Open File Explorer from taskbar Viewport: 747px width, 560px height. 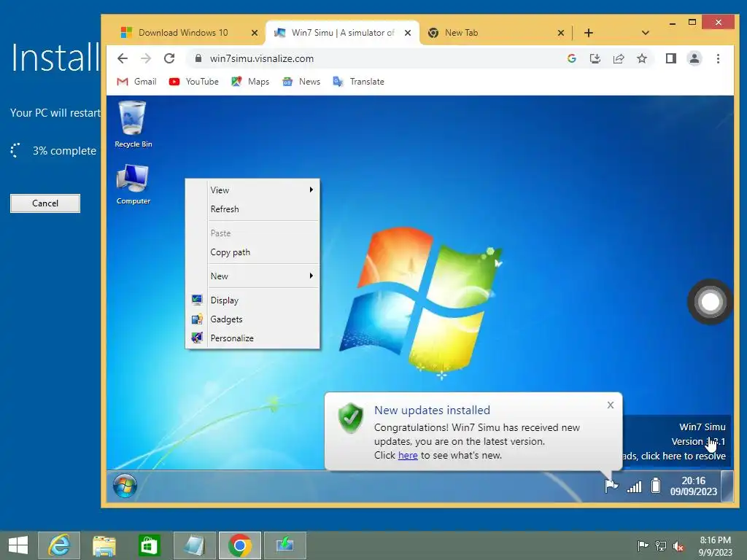click(x=104, y=545)
